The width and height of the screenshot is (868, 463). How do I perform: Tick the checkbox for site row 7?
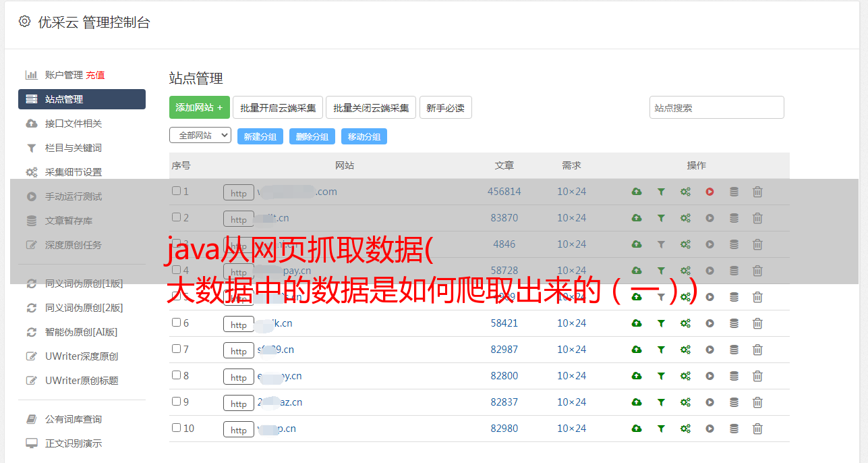coord(176,349)
